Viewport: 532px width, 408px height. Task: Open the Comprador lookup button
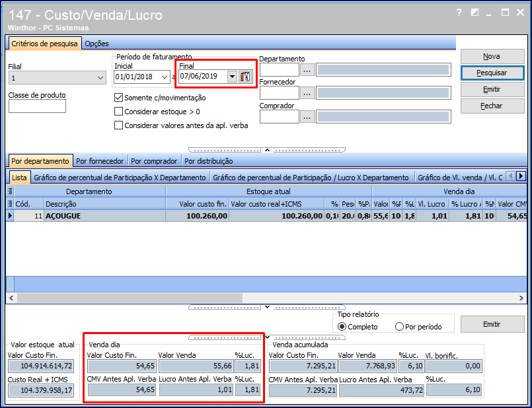[x=307, y=117]
